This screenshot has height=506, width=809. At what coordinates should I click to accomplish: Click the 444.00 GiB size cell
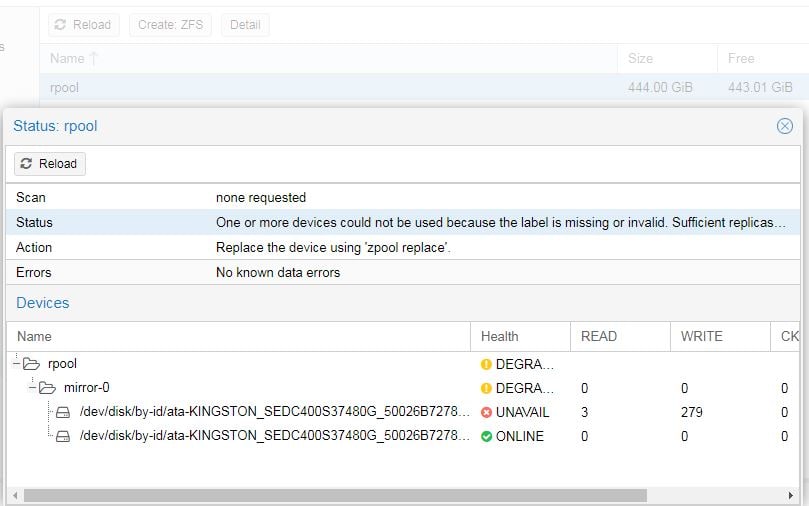660,87
